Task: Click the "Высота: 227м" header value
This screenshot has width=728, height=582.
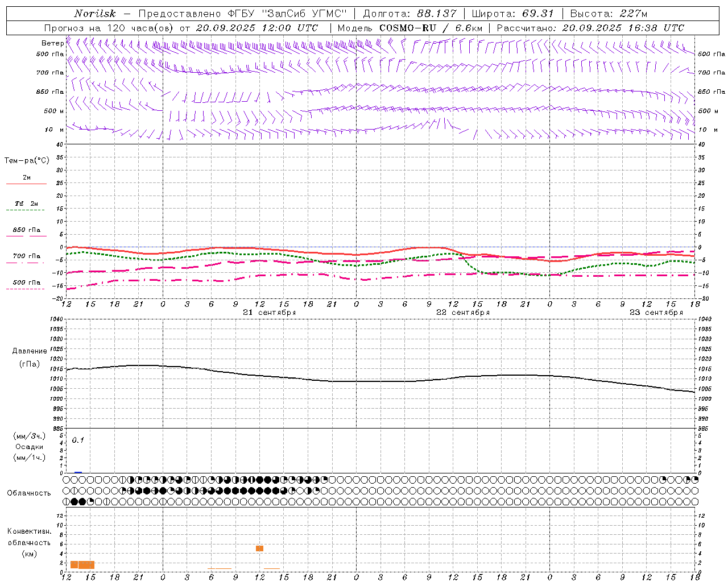Action: tap(609, 14)
